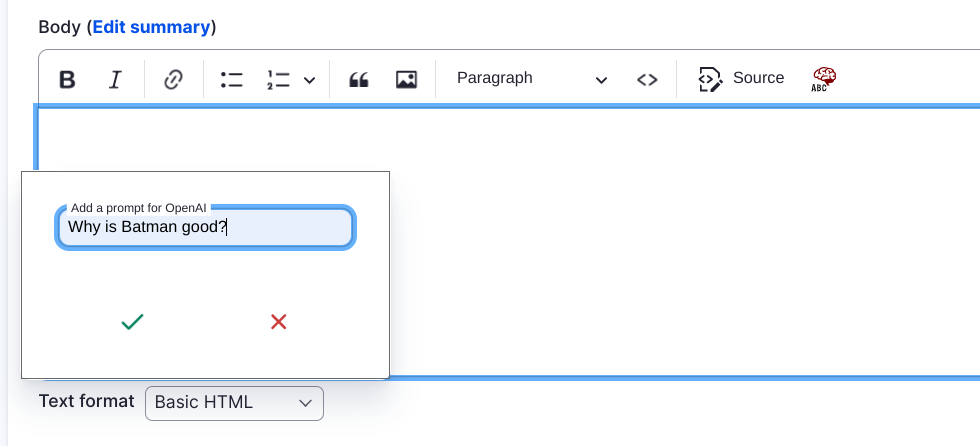Switch to Source editing mode
Image resolution: width=980 pixels, height=446 pixels.
741,79
